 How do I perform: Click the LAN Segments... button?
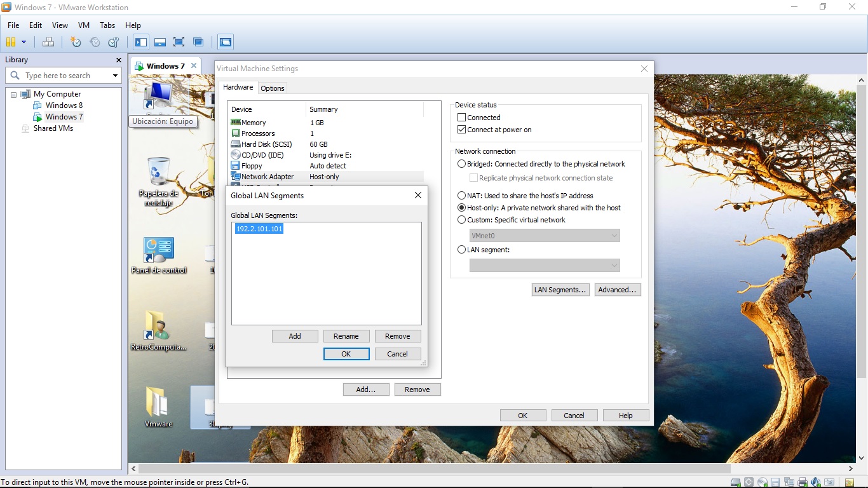[x=560, y=290]
